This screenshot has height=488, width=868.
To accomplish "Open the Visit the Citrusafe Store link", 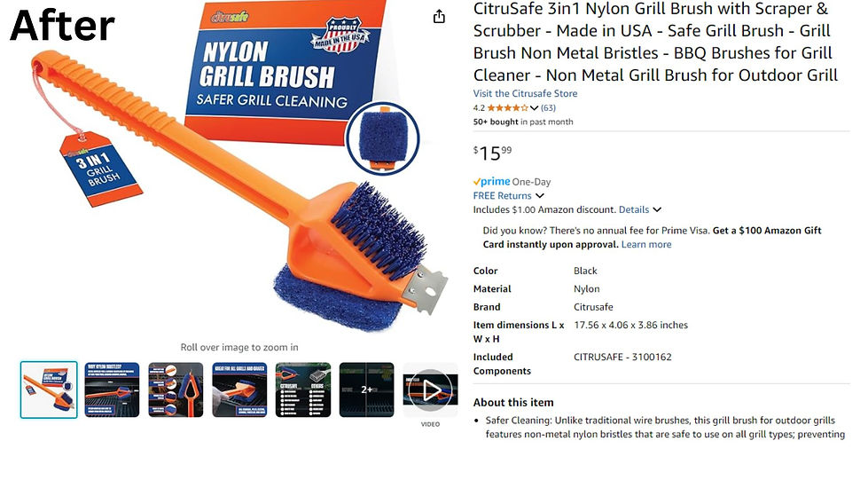I will (525, 94).
